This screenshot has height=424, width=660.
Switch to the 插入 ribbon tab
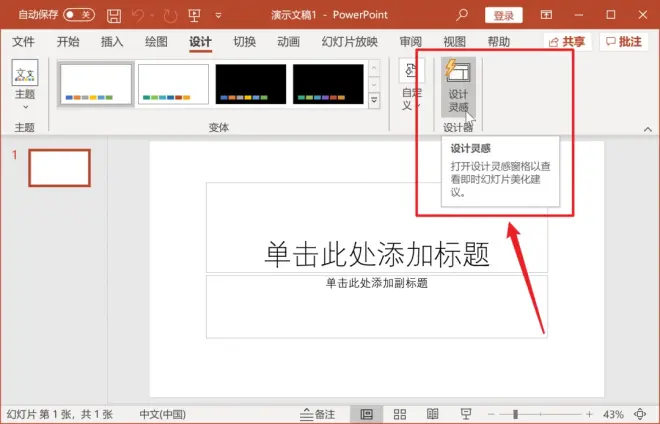click(112, 42)
